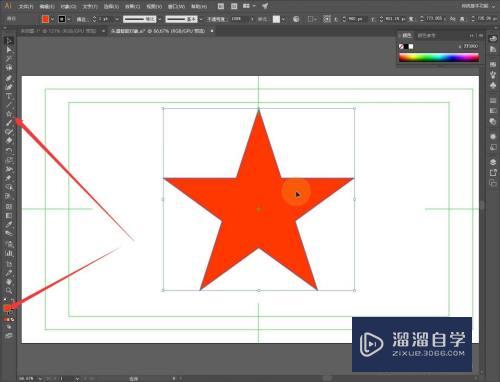Select the Curvature tool
This screenshot has width=500, height=382.
pos(9,87)
